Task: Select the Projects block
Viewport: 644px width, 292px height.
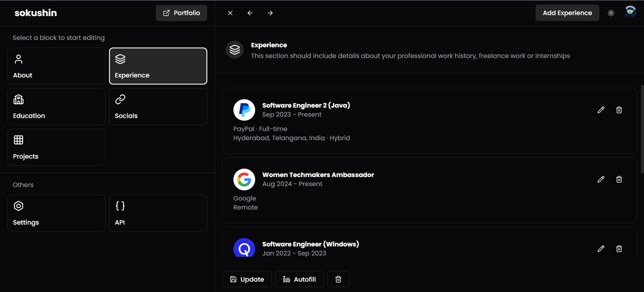Action: (x=56, y=147)
